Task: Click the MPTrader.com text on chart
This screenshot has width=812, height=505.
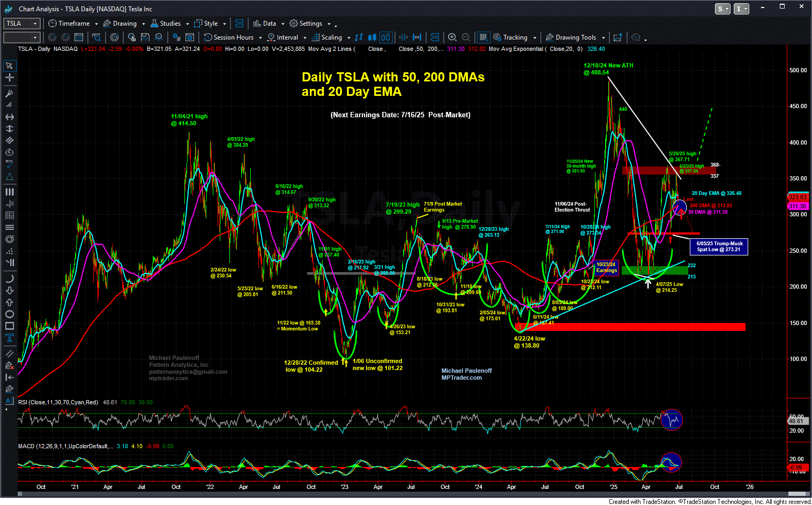Action: pyautogui.click(x=461, y=378)
